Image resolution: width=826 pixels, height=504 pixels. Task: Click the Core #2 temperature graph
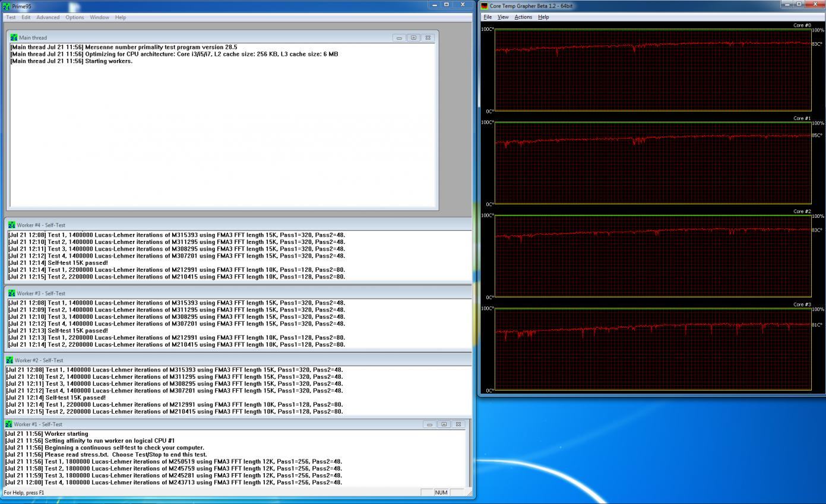coord(653,256)
